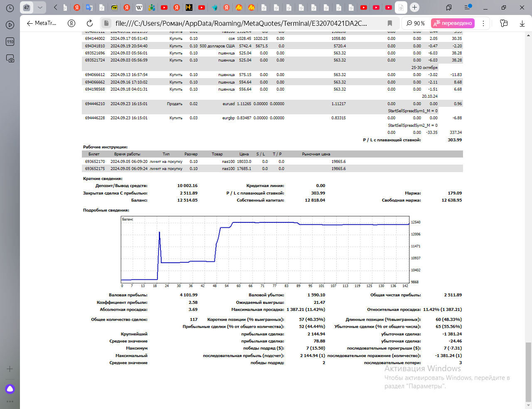Open the downloads arrow icon
The image size is (532, 409).
pos(522,23)
